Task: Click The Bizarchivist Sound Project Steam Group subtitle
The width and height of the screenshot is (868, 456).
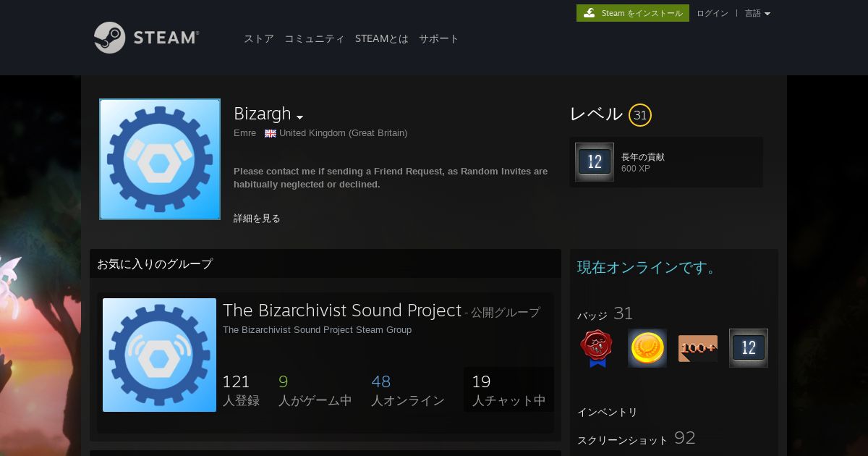Action: tap(317, 330)
